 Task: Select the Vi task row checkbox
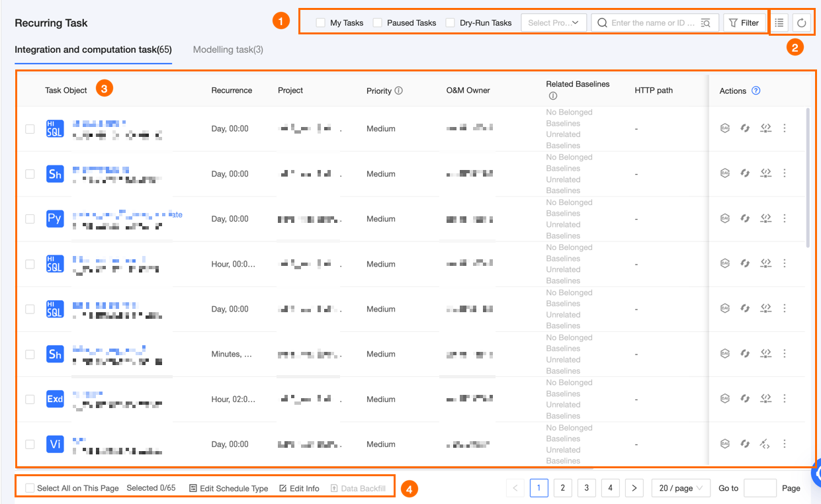coord(30,444)
